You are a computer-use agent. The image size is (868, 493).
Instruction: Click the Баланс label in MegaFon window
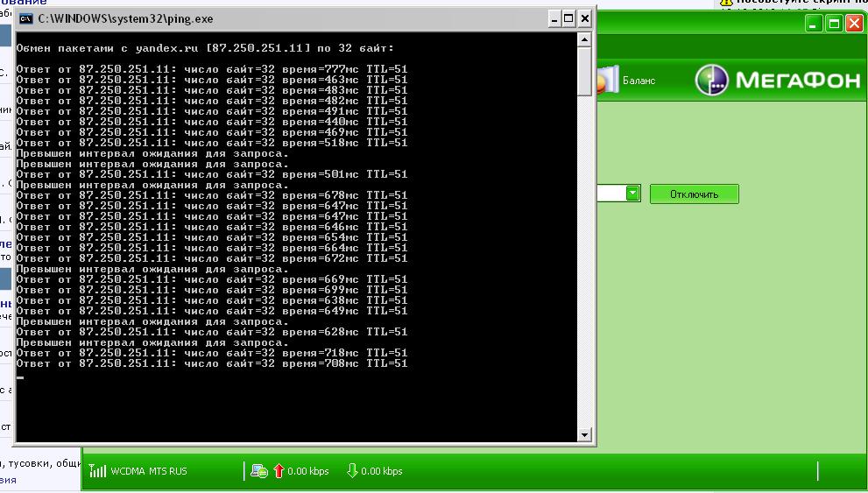pos(639,81)
